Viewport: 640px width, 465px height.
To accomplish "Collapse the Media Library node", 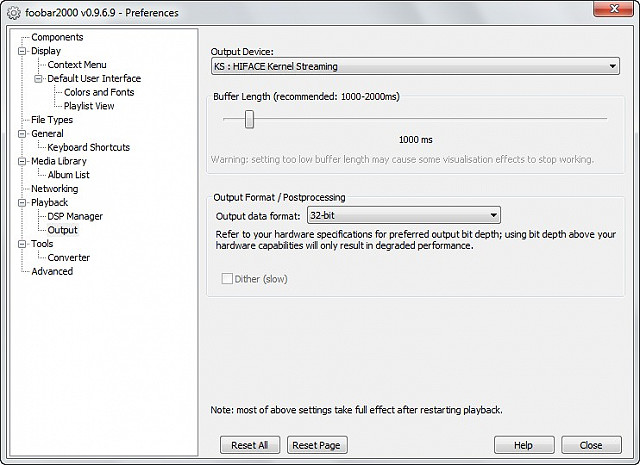I will pyautogui.click(x=22, y=161).
